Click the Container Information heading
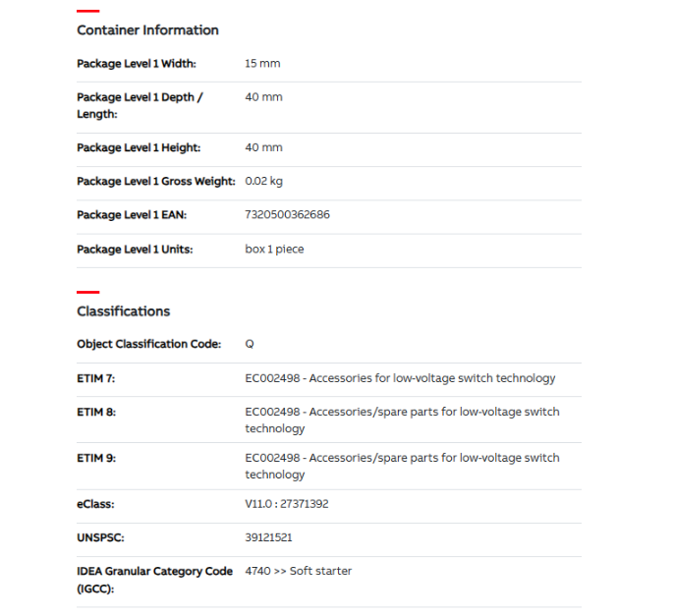The height and width of the screenshot is (616, 673). pyautogui.click(x=147, y=30)
